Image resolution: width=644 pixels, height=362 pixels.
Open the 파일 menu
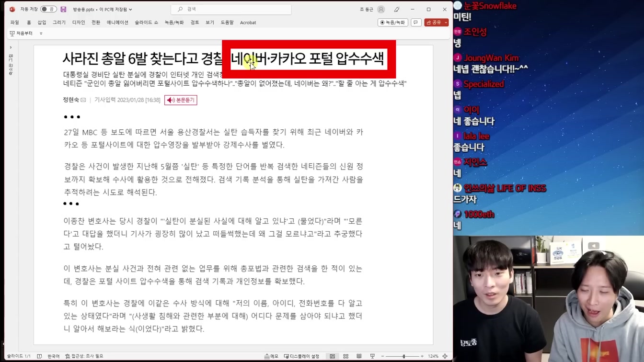coord(15,23)
